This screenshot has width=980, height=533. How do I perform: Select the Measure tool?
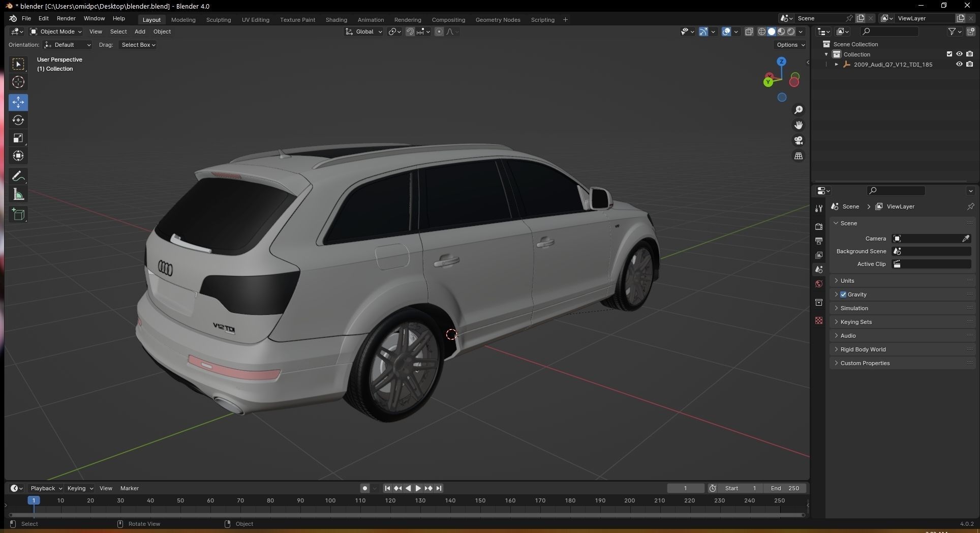pyautogui.click(x=18, y=194)
